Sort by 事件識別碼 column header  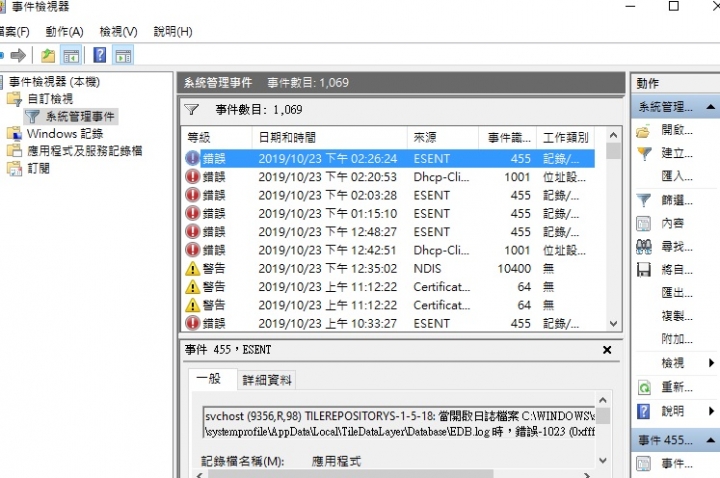(x=508, y=137)
